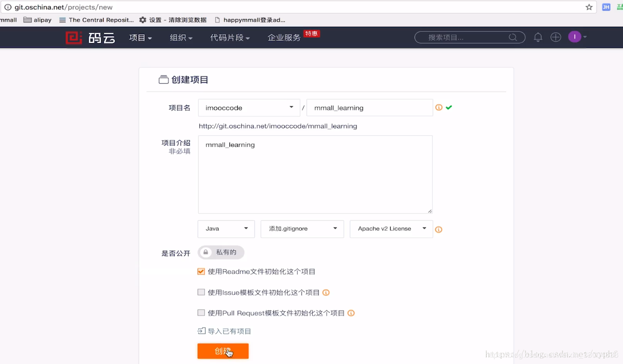Enable the Issue模板 initialization checkbox
Screen dimensions: 623x364
tap(201, 291)
